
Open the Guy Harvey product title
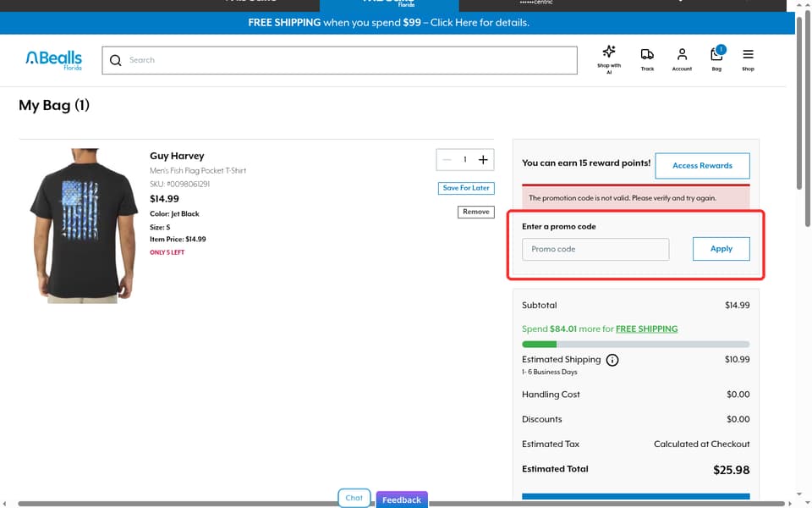coord(177,156)
